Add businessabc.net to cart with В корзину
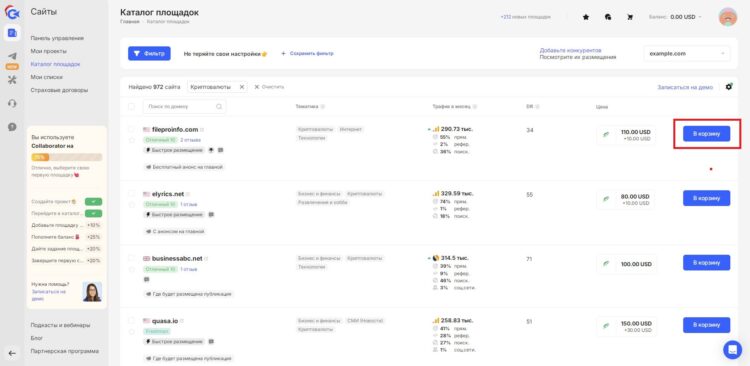Viewport: 750px width, 366px height. pyautogui.click(x=706, y=263)
